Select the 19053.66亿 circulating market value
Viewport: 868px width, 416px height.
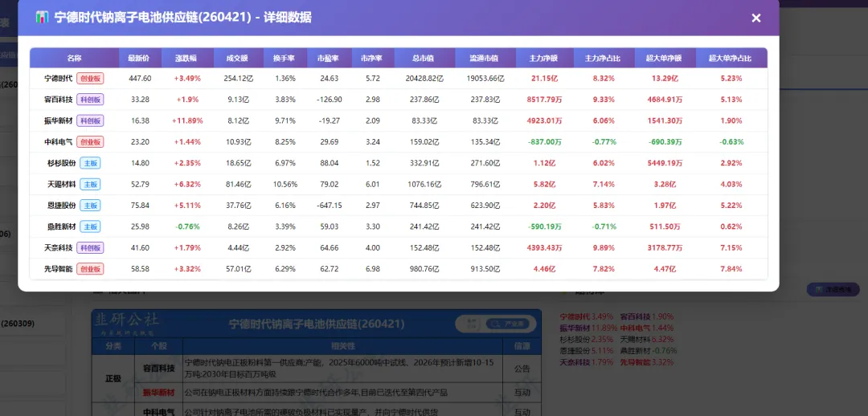pyautogui.click(x=485, y=79)
